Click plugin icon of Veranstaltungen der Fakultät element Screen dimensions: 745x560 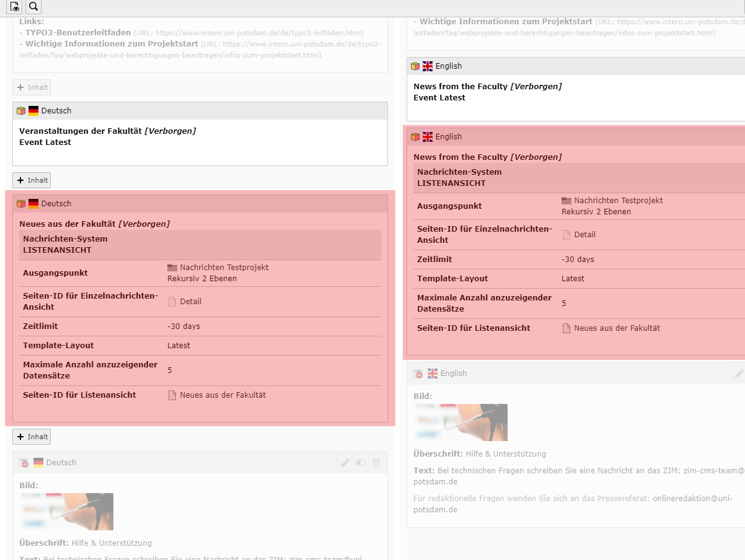tap(21, 111)
